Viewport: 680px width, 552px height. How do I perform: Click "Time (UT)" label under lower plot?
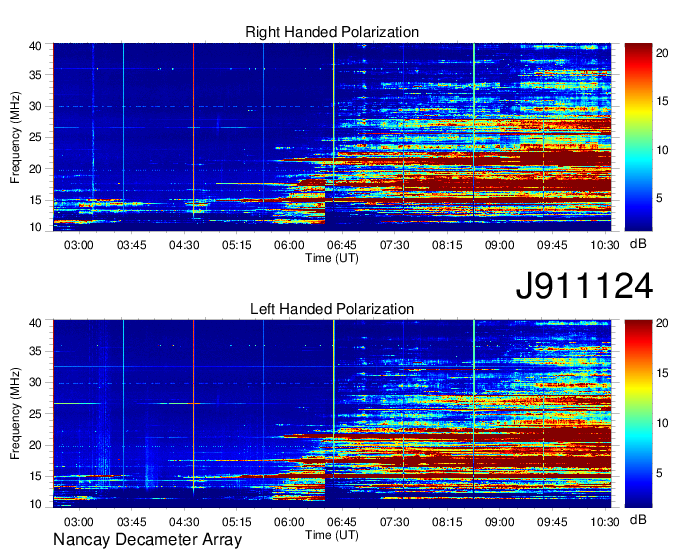332,535
